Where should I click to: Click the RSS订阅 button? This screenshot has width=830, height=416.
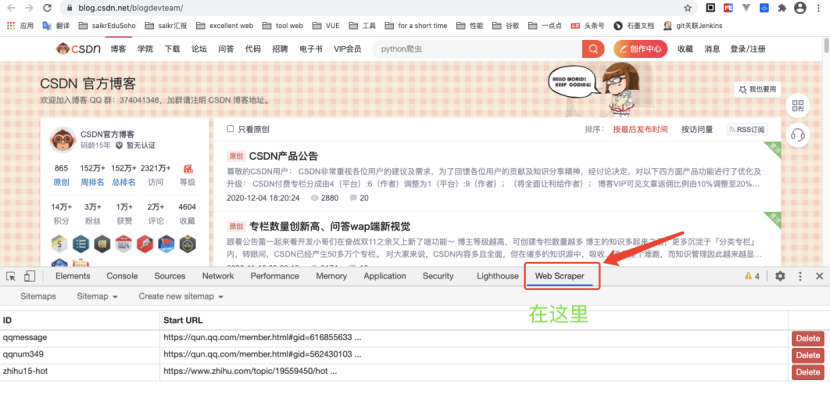coord(747,129)
